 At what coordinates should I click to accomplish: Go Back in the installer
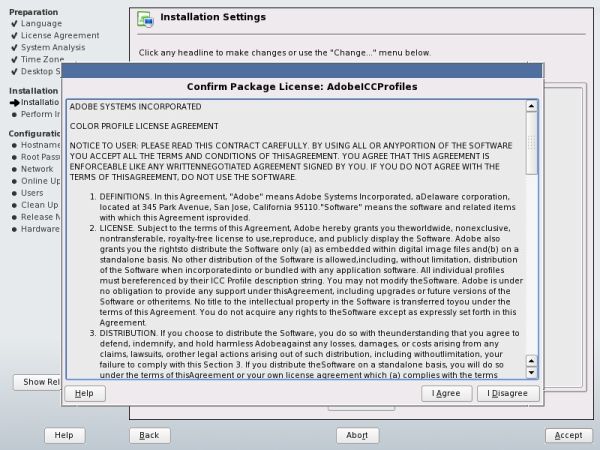point(150,435)
